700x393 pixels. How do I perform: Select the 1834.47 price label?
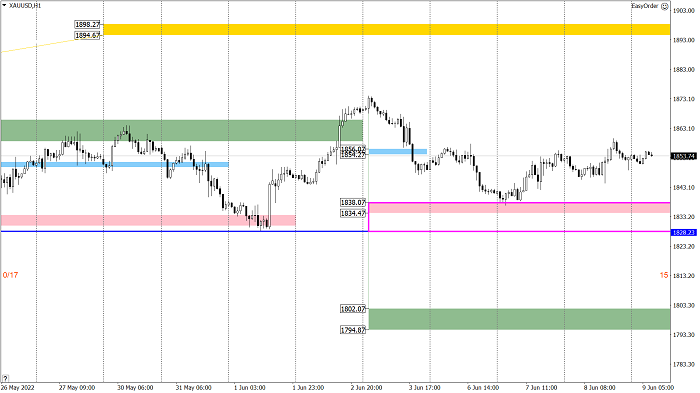(x=353, y=213)
